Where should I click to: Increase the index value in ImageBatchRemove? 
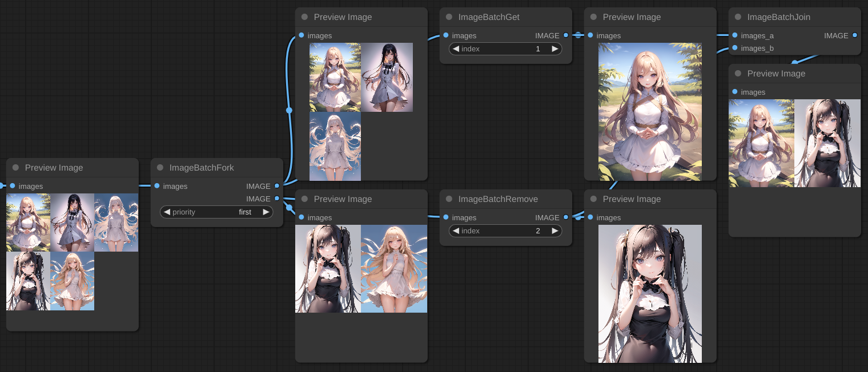[554, 231]
